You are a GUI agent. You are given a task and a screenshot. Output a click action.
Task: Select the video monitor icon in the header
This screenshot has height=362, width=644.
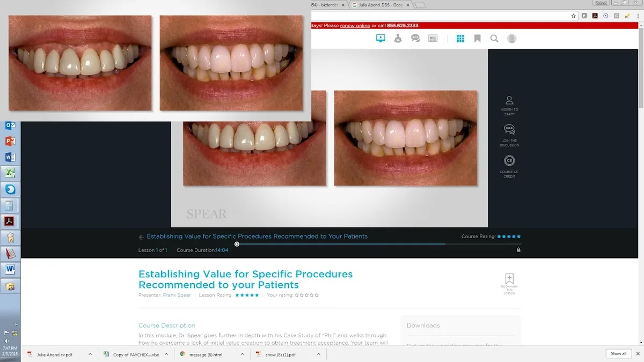pyautogui.click(x=380, y=38)
